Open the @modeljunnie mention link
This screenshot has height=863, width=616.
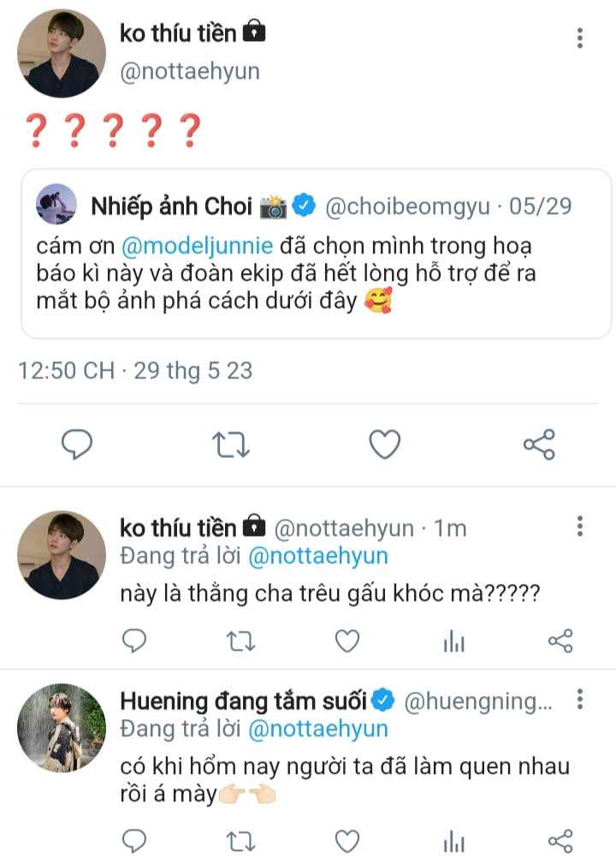(198, 247)
